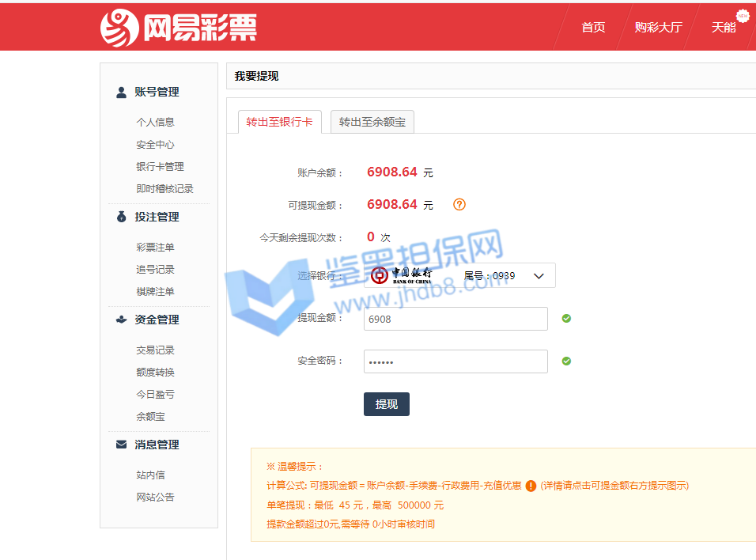Click the 提现金额 amount input field
The width and height of the screenshot is (756, 560).
tap(455, 319)
